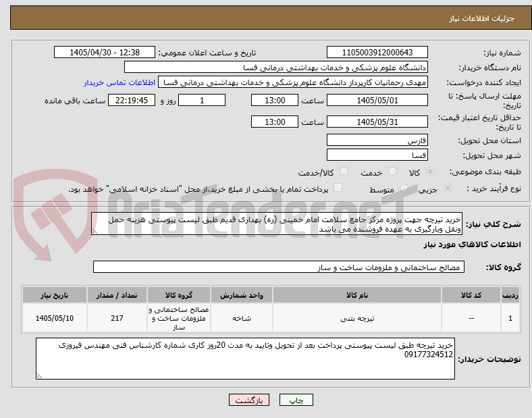Click the شماره نیاز field 1105003912000643
Screen dimensions: 532x418
[377, 52]
